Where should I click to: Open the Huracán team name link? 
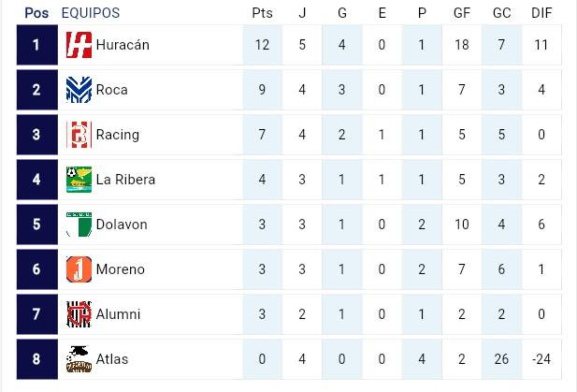pos(123,45)
